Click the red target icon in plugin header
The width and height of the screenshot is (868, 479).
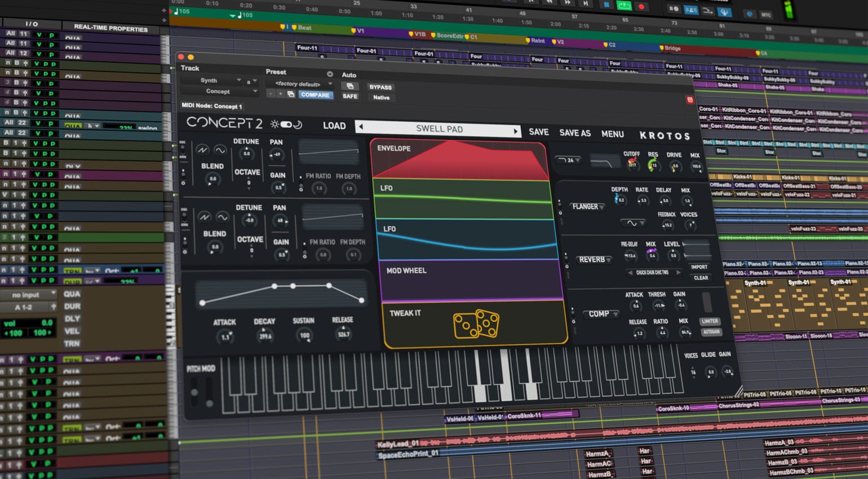tap(689, 100)
